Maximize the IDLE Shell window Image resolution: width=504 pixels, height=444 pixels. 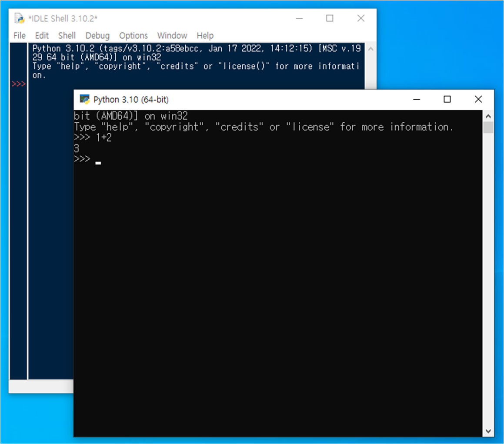point(330,18)
